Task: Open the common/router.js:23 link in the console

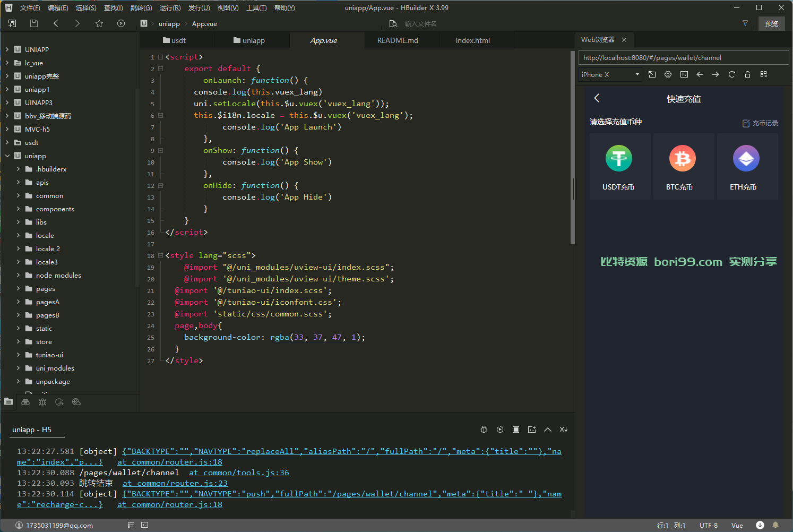Action: [x=175, y=483]
